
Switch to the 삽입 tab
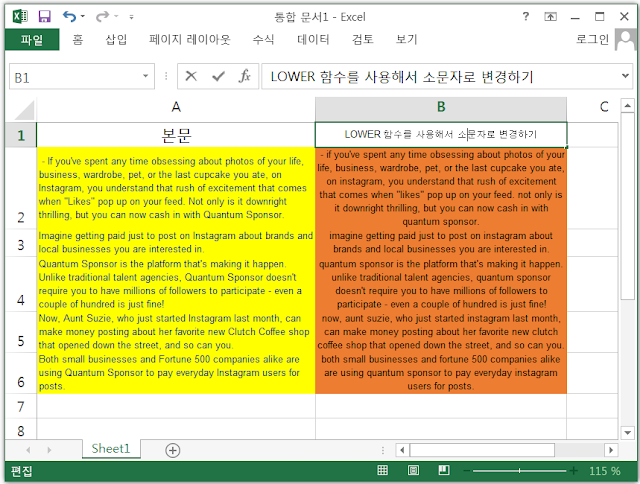[116, 40]
